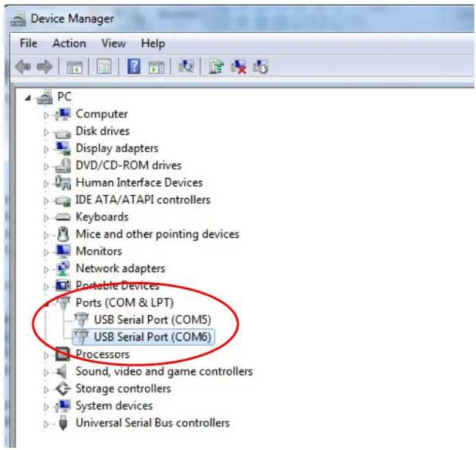
Task: Click the PC root node icon
Action: 45,97
